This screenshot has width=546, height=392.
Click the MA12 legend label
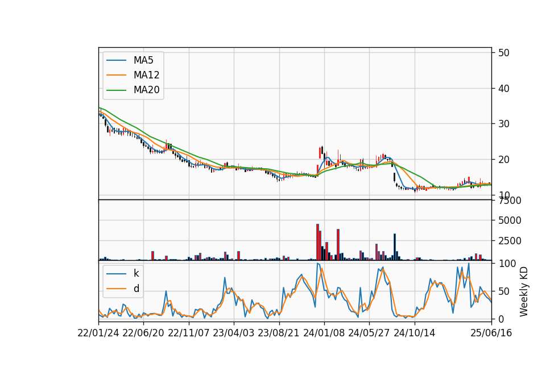pos(146,75)
